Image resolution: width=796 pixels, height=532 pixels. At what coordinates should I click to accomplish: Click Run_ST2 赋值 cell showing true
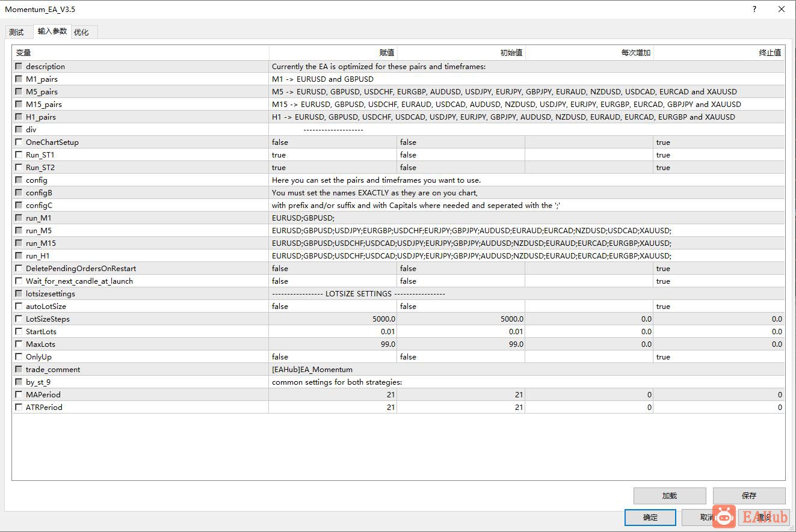coord(333,167)
